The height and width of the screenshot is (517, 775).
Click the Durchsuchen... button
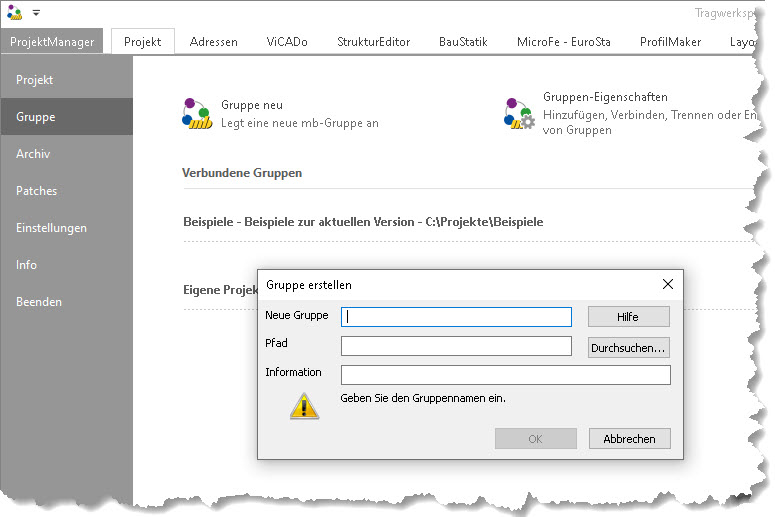[x=628, y=348]
